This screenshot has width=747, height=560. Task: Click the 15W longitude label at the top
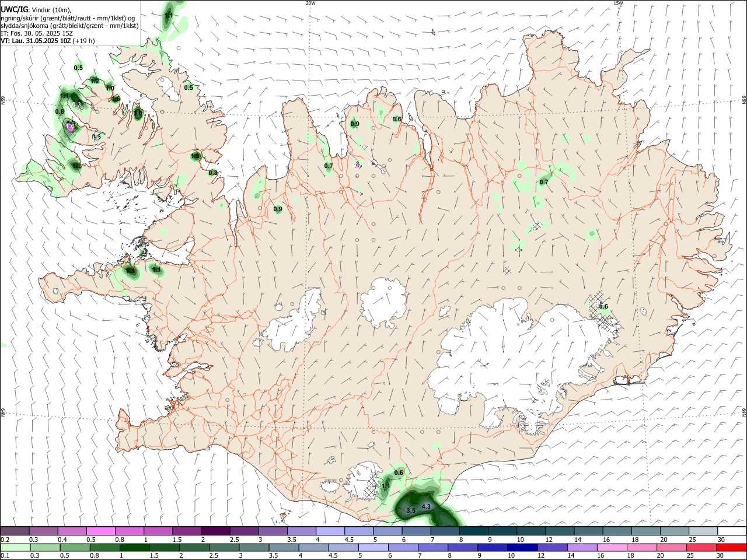click(618, 3)
